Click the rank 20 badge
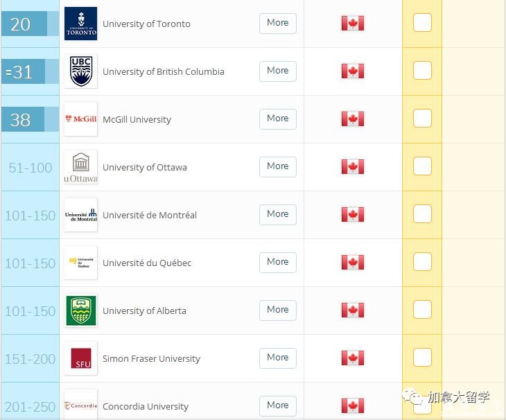Image resolution: width=506 pixels, height=420 pixels. click(24, 24)
